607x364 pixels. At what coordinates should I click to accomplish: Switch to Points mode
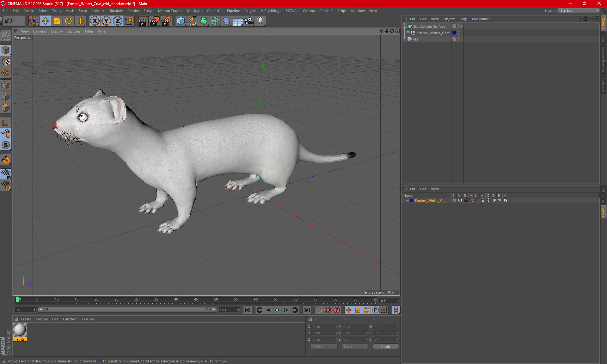click(x=6, y=85)
